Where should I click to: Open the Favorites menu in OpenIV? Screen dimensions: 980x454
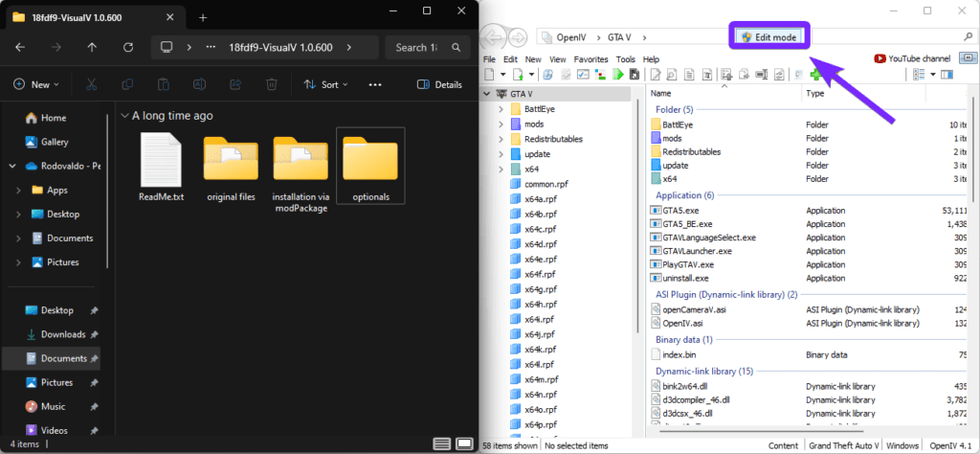pyautogui.click(x=591, y=59)
